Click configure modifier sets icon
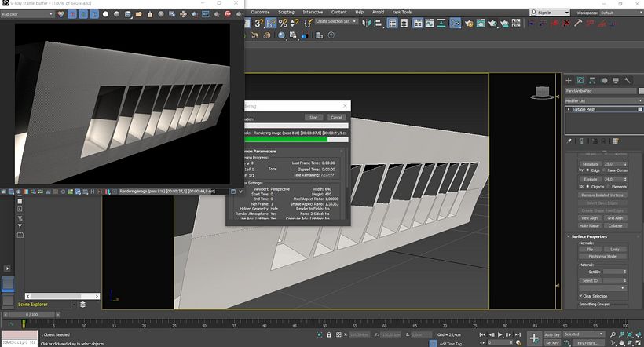 click(x=616, y=141)
